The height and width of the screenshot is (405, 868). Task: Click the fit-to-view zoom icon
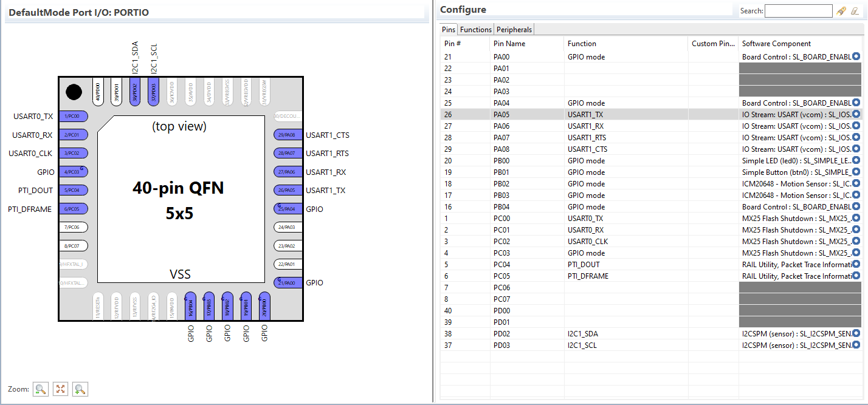click(x=60, y=389)
